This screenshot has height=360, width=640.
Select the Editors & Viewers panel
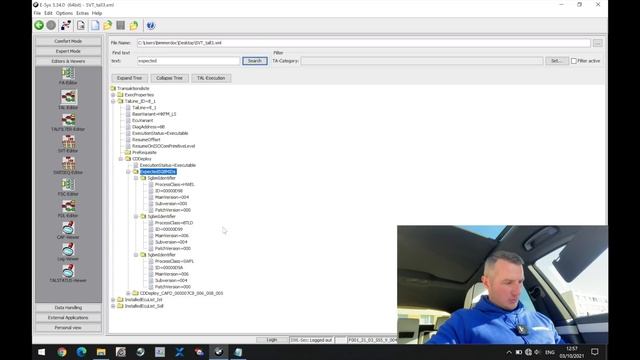coord(68,61)
